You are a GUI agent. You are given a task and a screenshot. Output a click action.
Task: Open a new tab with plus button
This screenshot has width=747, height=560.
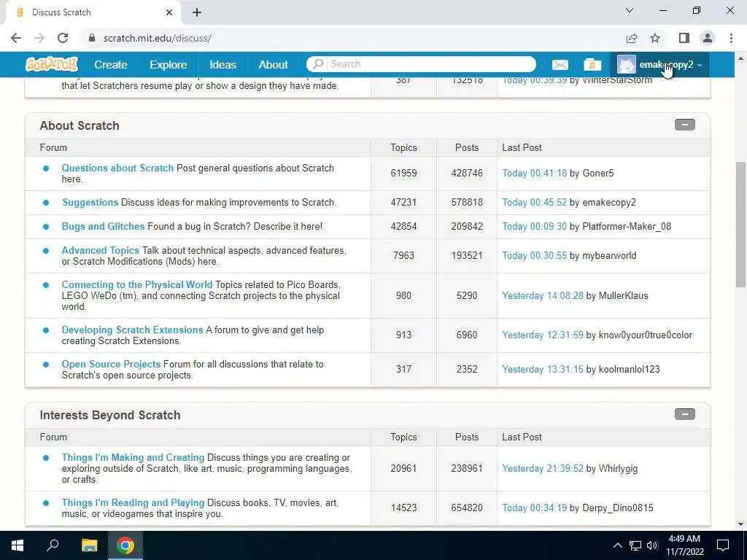(x=197, y=12)
